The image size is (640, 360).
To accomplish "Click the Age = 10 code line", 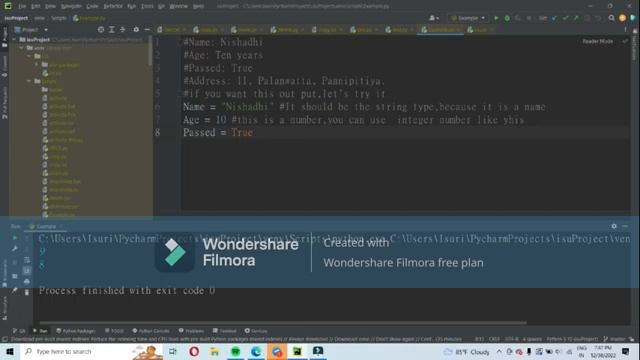I will click(353, 120).
